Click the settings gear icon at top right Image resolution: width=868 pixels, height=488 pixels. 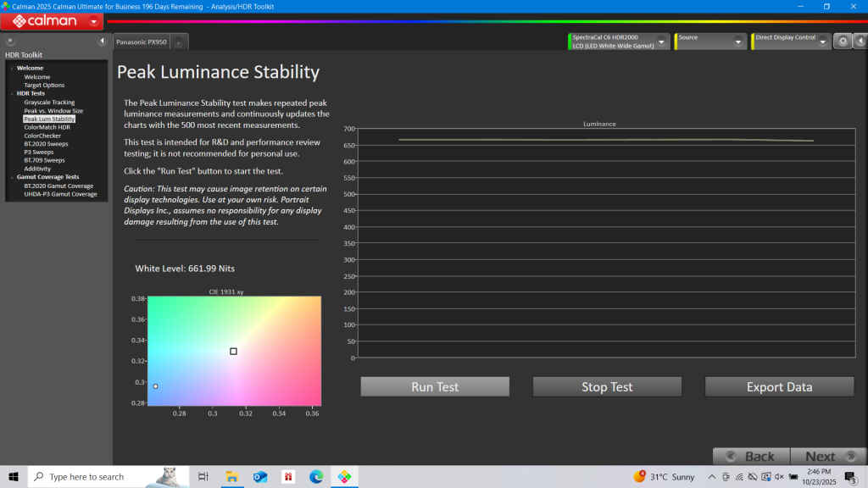point(843,41)
